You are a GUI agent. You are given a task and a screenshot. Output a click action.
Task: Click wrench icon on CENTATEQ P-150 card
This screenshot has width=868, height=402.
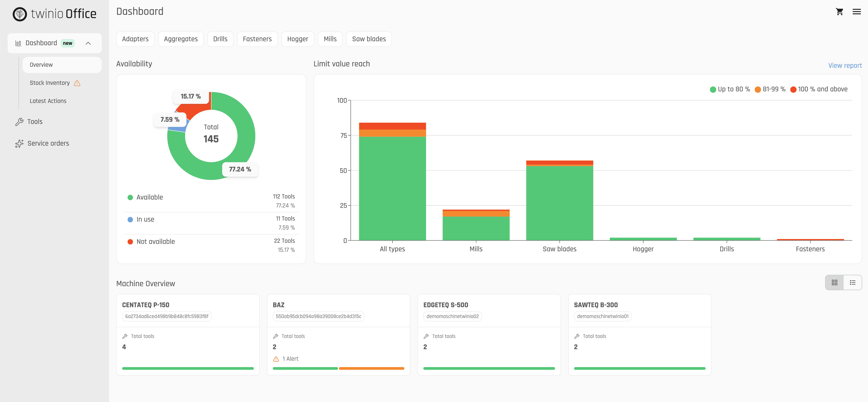coord(125,336)
